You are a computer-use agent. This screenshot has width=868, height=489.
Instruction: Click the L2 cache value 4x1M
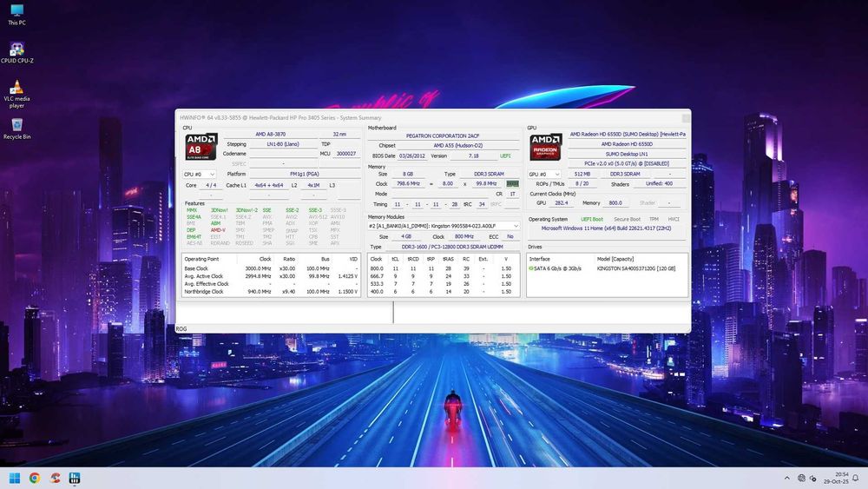[313, 186]
